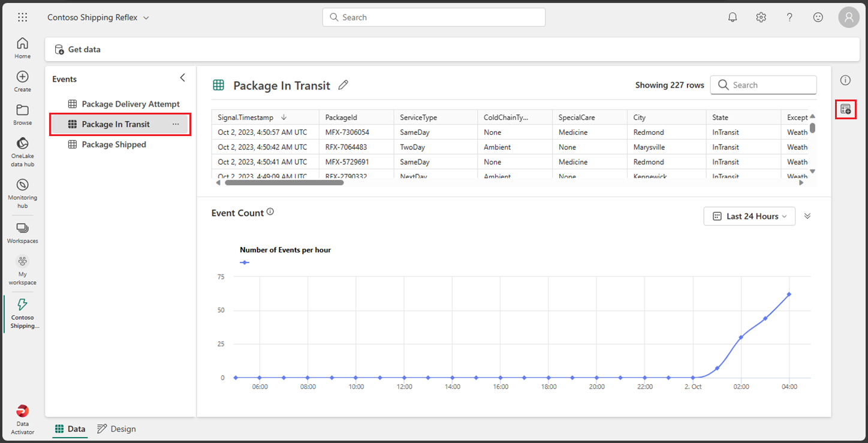Click chart data point at 02:00
Screen dimensions: 868x443
741,337
